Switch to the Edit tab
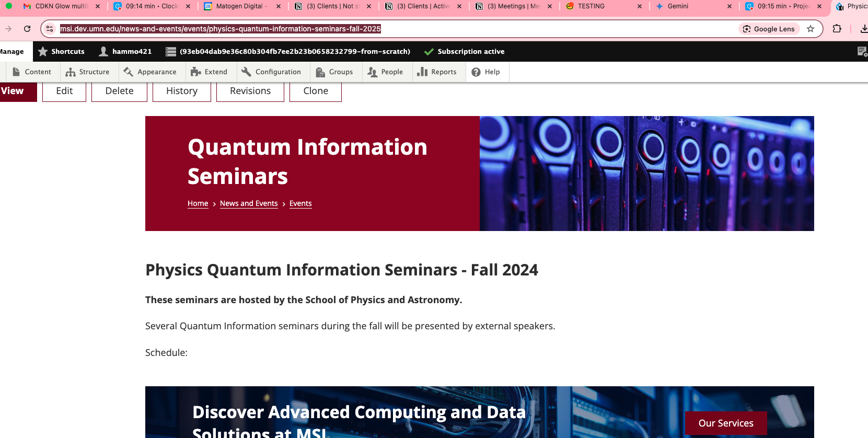This screenshot has height=438, width=868. coord(64,91)
